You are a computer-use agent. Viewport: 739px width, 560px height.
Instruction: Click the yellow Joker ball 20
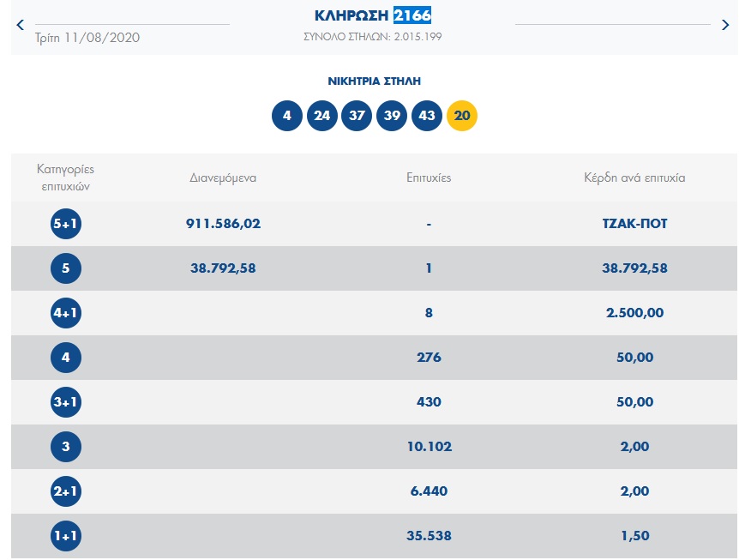(462, 116)
